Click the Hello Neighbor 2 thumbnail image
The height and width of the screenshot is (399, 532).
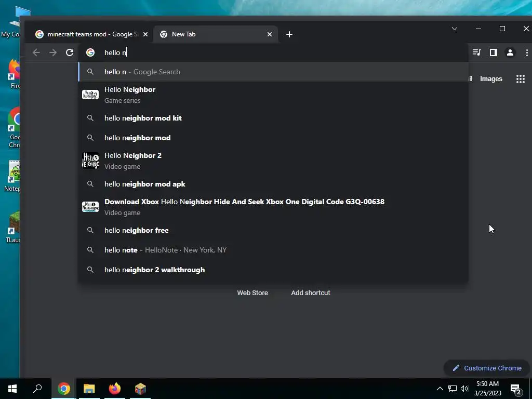point(90,161)
